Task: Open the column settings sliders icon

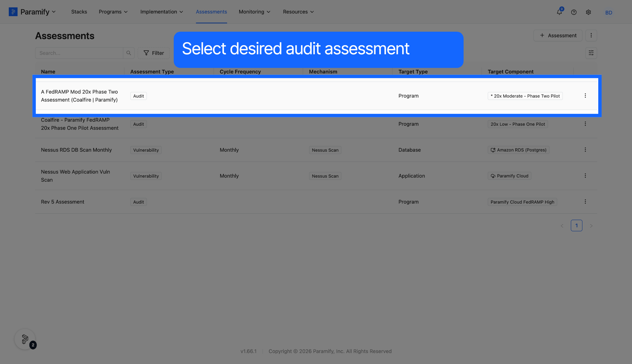Action: 591,53
